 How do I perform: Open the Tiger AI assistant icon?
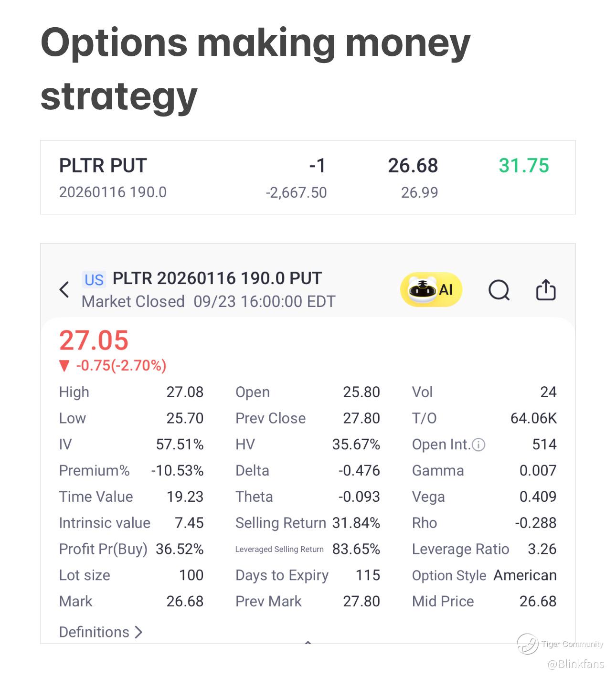tap(431, 289)
